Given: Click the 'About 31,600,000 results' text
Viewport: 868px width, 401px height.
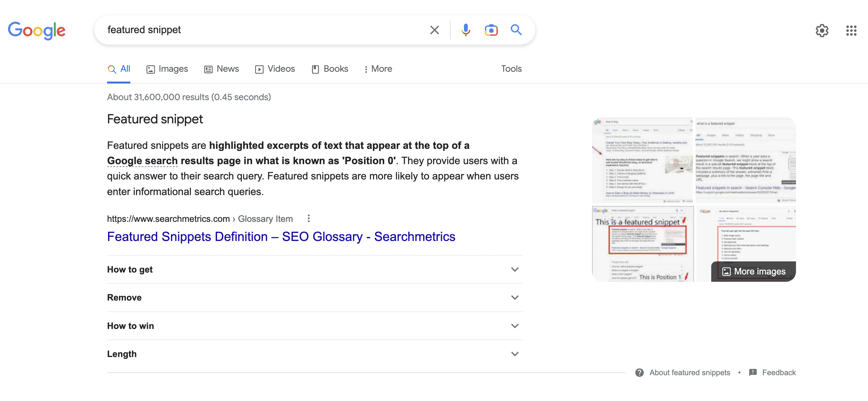Looking at the screenshot, I should (x=189, y=97).
